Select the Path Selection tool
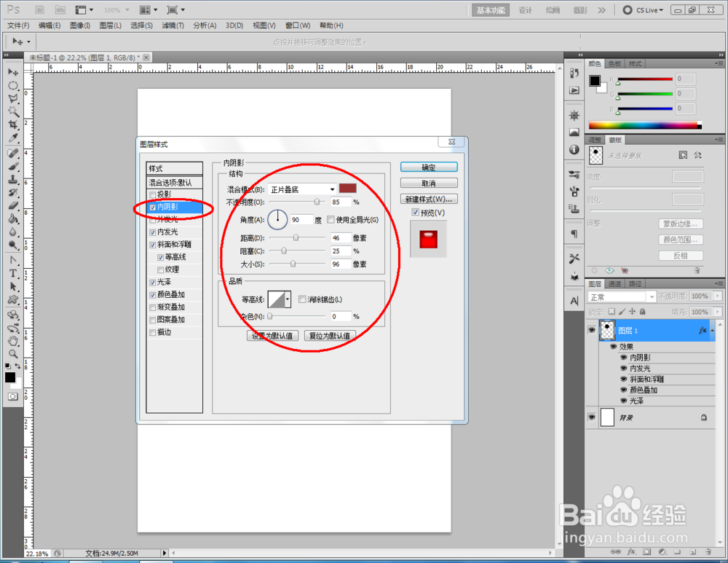The image size is (728, 563). (13, 286)
